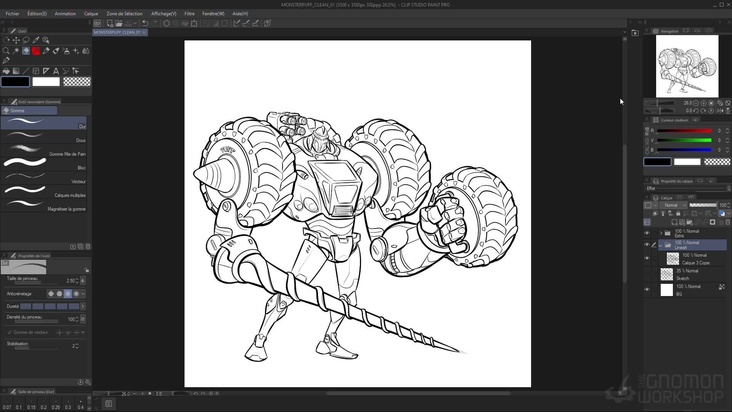
Task: Toggle tool property lock icon
Action: (87, 270)
